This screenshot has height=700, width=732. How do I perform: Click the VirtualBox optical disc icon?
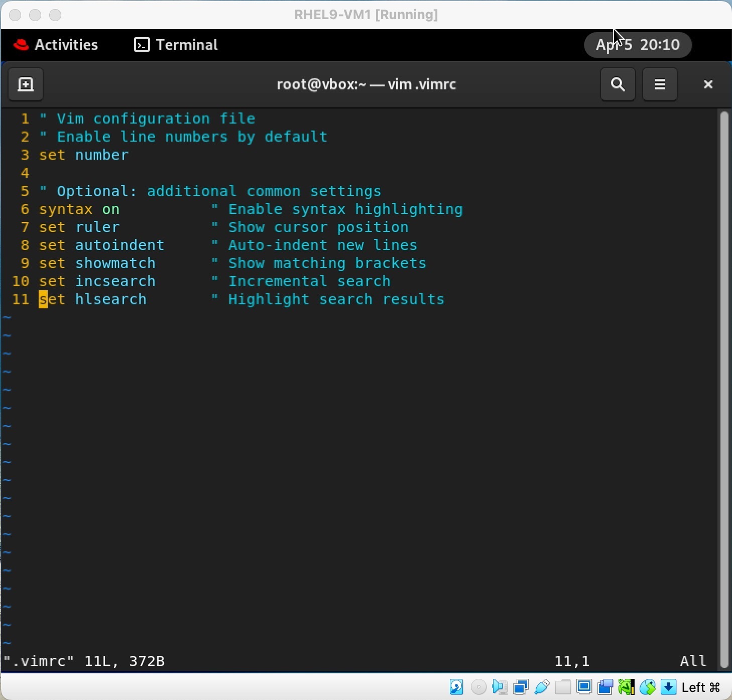(478, 686)
